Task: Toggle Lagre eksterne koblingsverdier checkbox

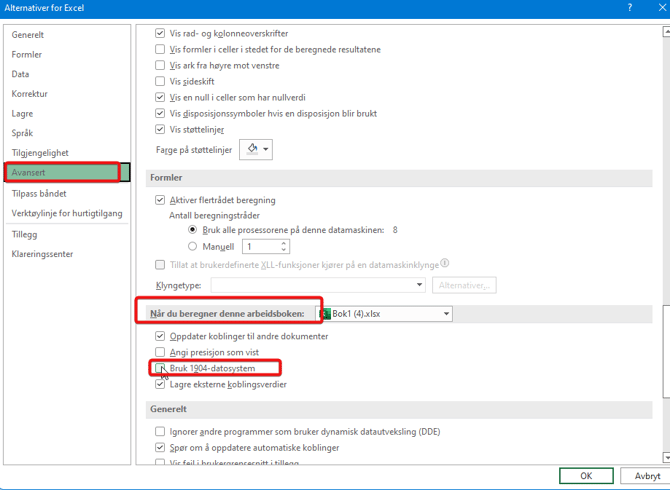Action: tap(160, 384)
